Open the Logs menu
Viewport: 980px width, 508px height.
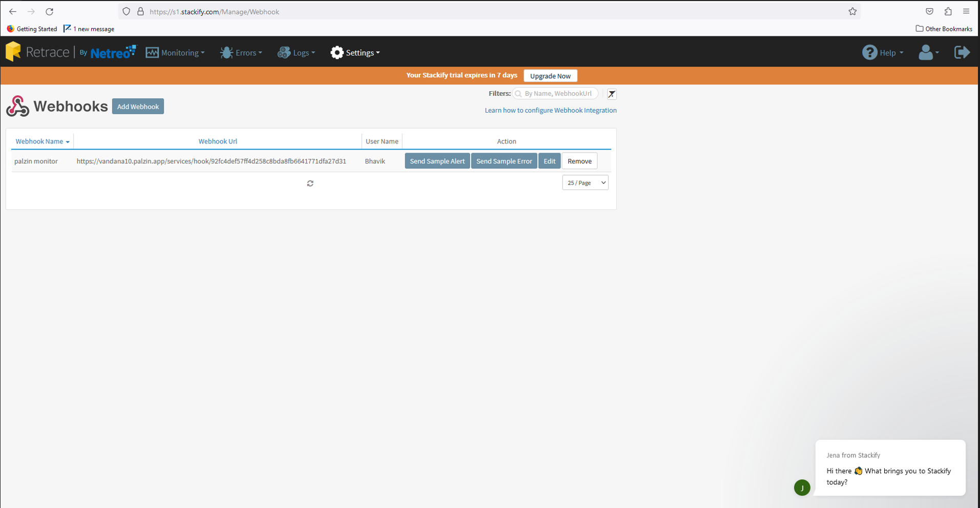pos(296,53)
